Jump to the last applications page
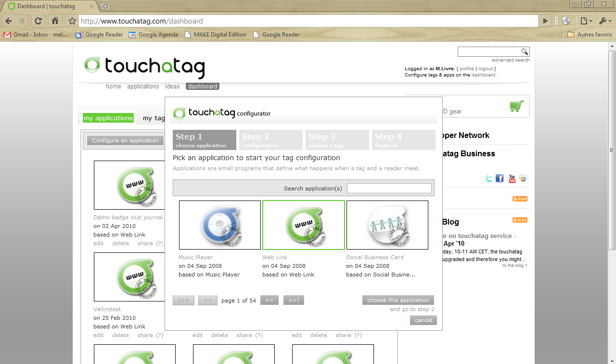616x364 pixels. pyautogui.click(x=294, y=300)
